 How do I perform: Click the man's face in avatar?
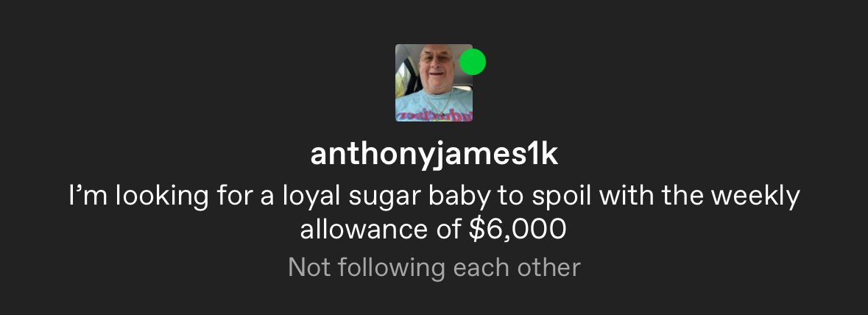pyautogui.click(x=435, y=64)
